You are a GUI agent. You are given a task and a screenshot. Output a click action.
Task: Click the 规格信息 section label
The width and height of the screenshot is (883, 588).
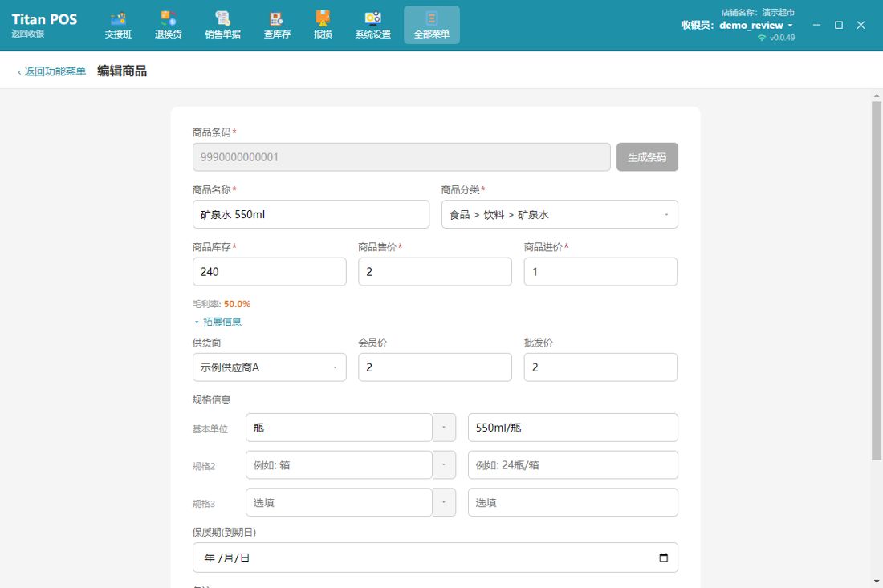(x=211, y=400)
